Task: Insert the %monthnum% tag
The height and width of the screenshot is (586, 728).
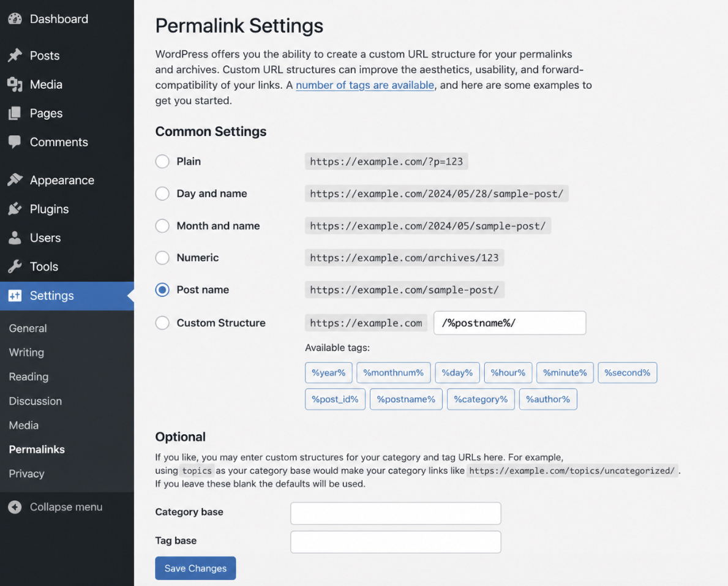Action: click(x=393, y=373)
